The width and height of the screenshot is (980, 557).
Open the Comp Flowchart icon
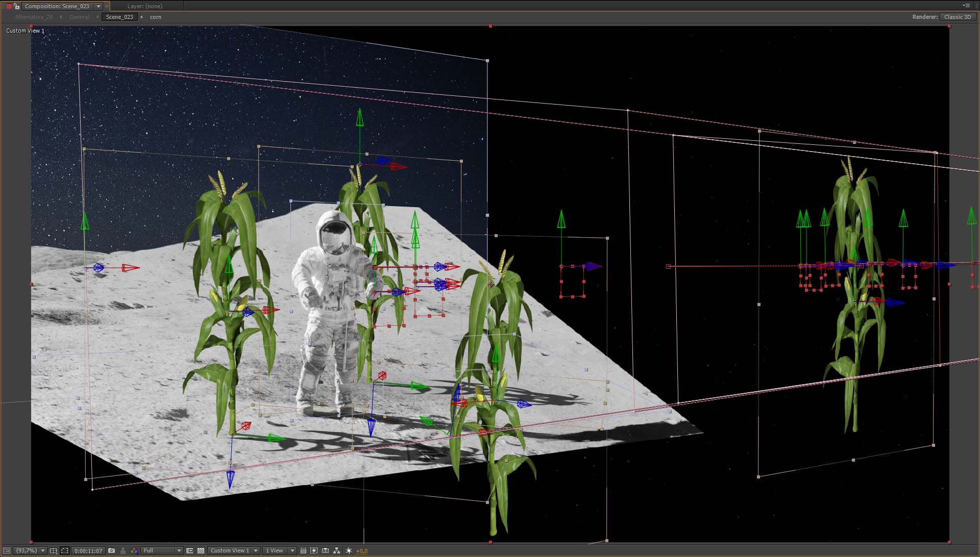336,551
